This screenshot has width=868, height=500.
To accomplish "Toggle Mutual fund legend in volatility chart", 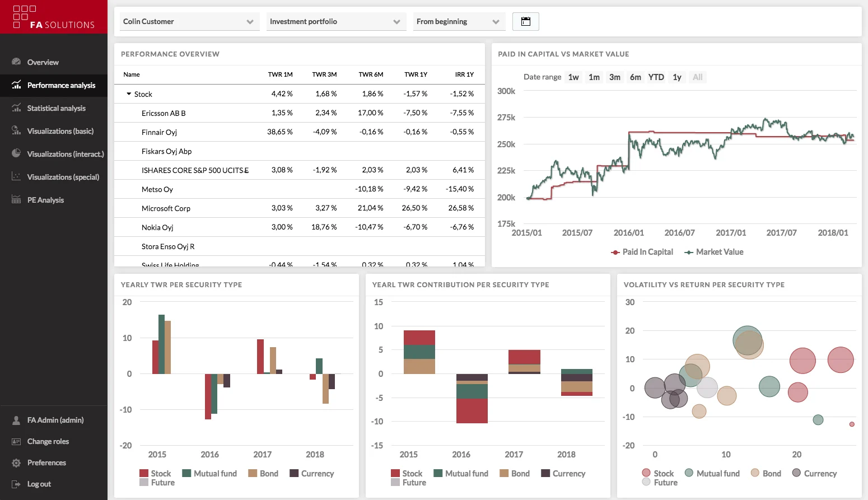I will tap(712, 473).
